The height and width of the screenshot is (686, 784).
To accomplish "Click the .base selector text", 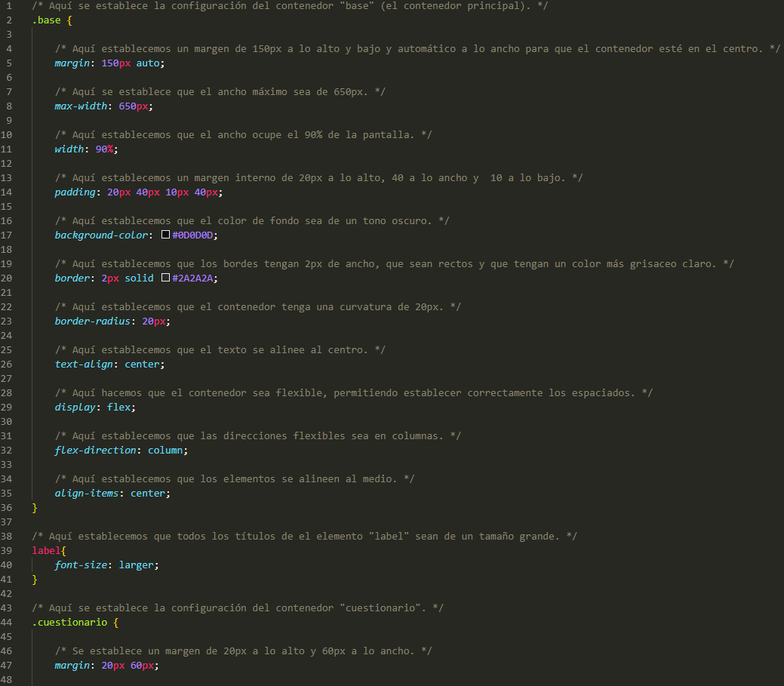I will click(47, 20).
